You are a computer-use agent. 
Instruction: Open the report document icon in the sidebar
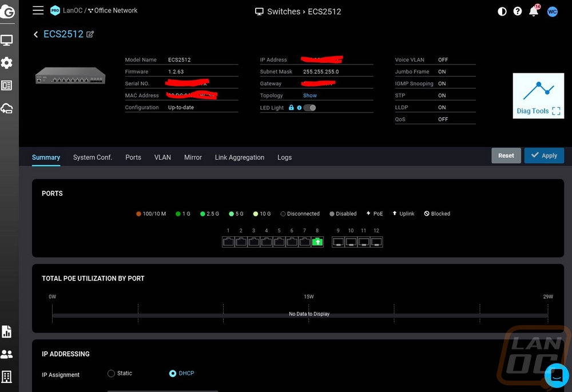[x=6, y=331]
